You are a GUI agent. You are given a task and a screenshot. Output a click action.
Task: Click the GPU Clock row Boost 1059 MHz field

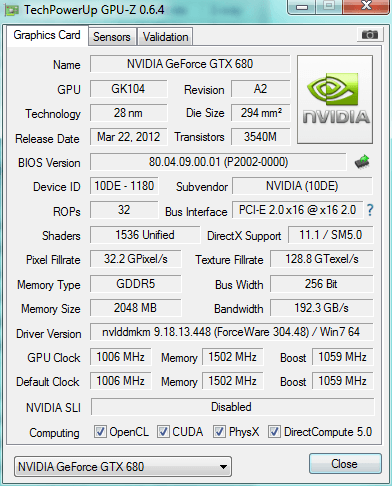(x=343, y=357)
